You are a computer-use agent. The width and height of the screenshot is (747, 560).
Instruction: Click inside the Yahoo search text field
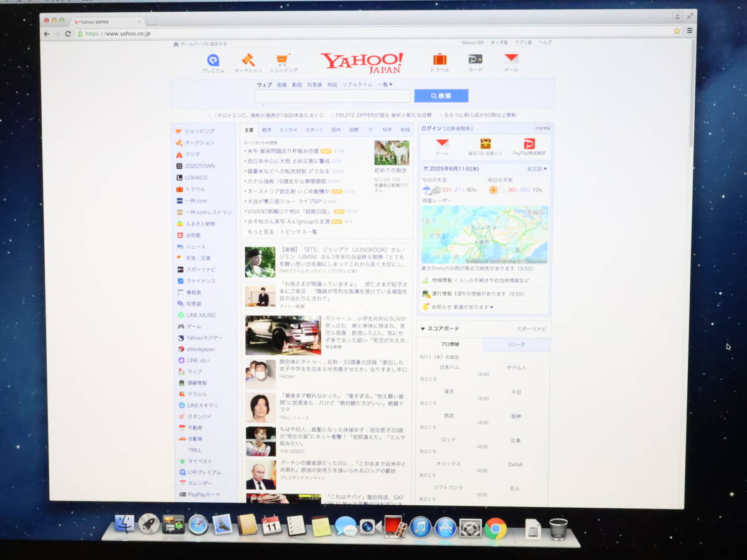[x=332, y=96]
